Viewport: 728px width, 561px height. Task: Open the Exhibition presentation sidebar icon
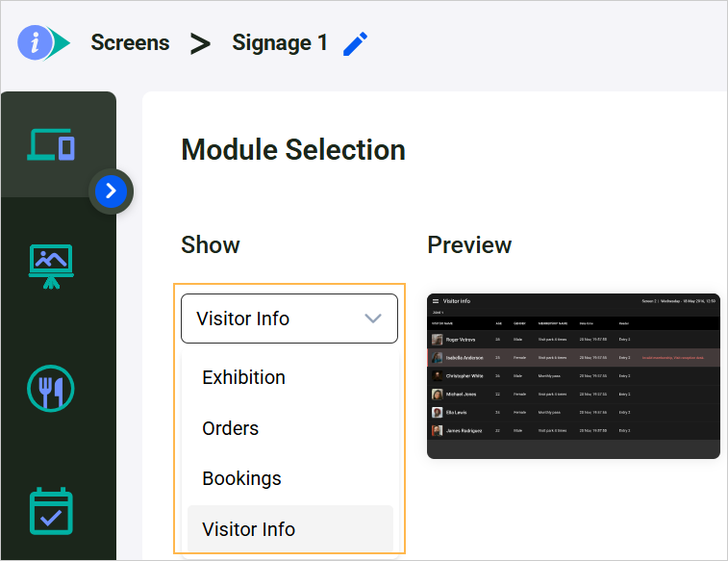[51, 267]
